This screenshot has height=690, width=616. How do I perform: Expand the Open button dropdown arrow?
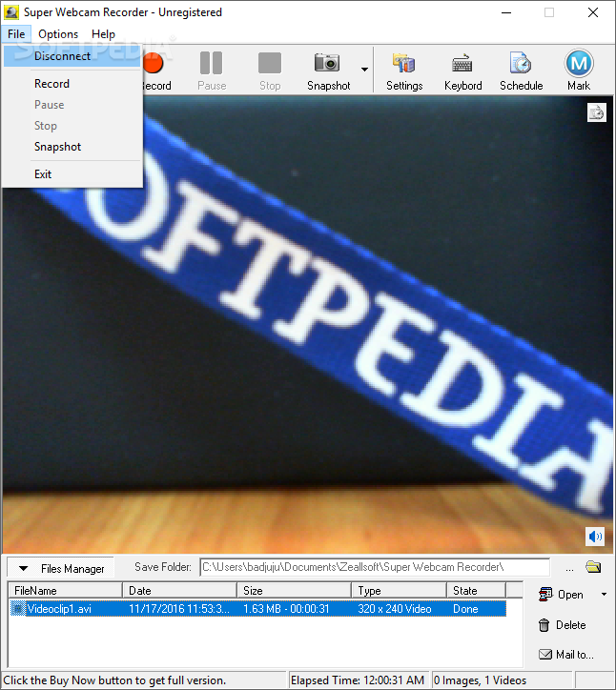coord(604,595)
